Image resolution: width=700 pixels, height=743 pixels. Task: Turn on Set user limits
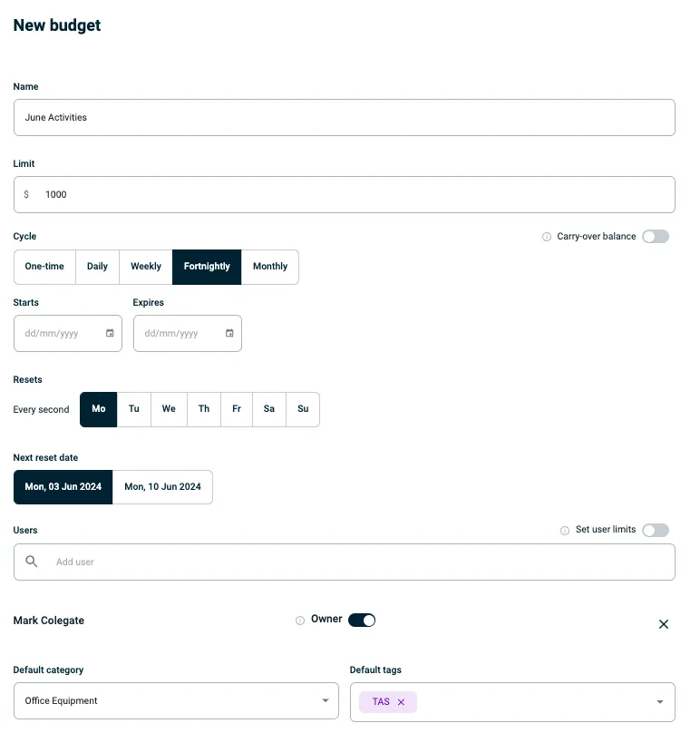[x=655, y=530]
